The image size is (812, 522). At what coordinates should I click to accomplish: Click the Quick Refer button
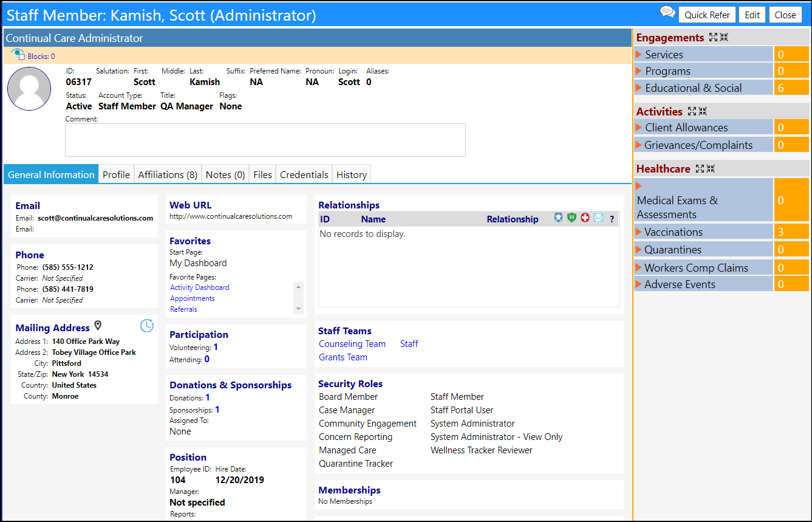tap(707, 15)
